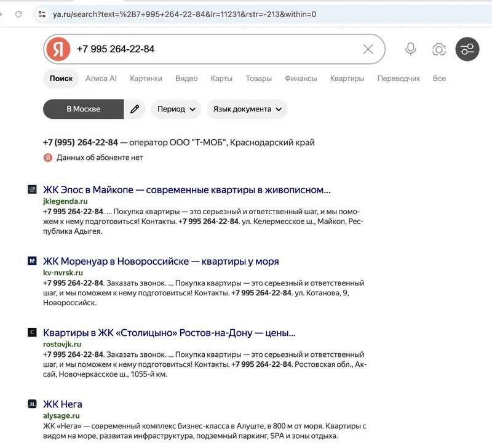
Task: Click favicon next to ЖК Эпос result
Action: (x=32, y=190)
